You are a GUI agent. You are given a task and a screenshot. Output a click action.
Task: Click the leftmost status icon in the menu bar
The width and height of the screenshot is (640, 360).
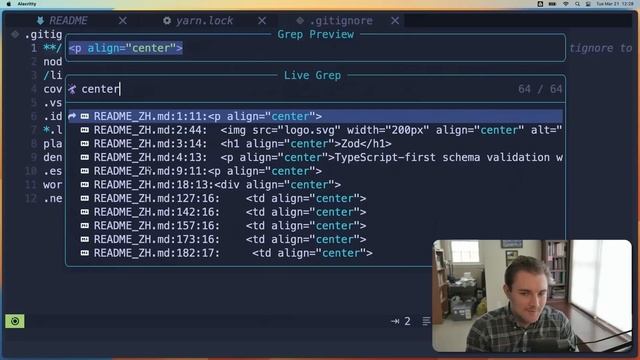click(x=540, y=4)
